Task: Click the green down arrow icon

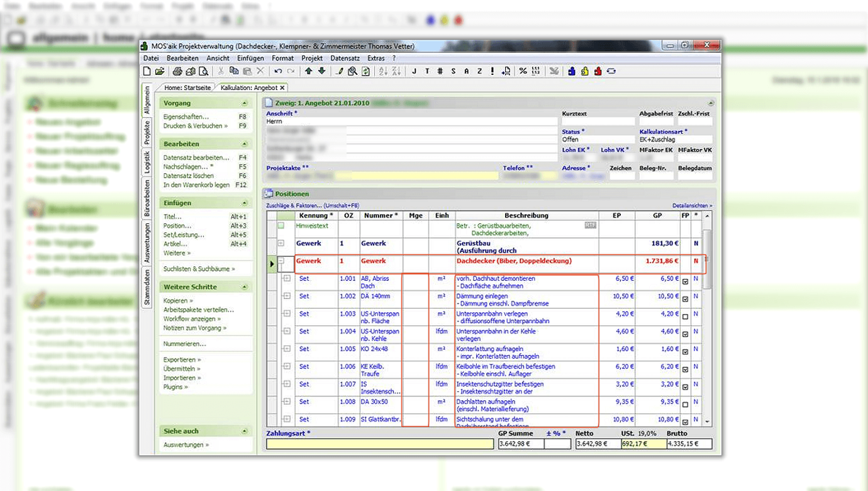Action: pyautogui.click(x=322, y=71)
